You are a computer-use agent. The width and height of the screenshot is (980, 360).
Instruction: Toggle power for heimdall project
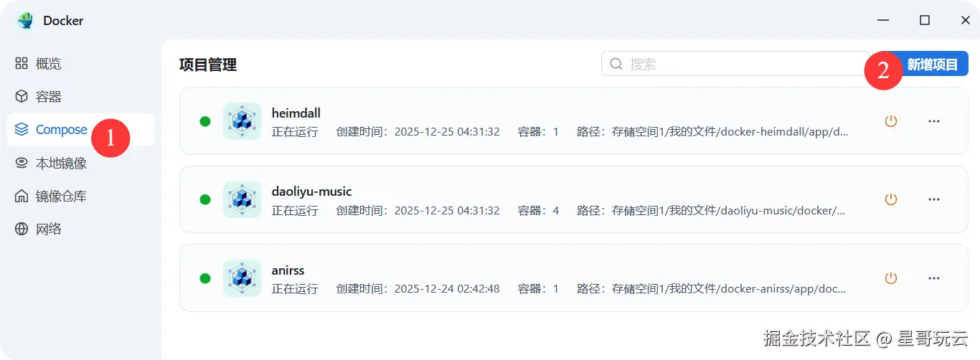891,121
